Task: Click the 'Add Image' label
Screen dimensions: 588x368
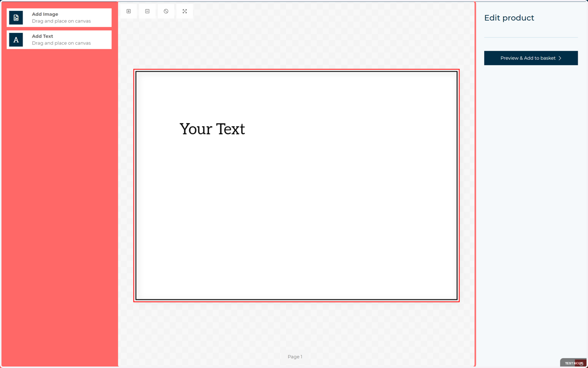Action: click(x=45, y=14)
